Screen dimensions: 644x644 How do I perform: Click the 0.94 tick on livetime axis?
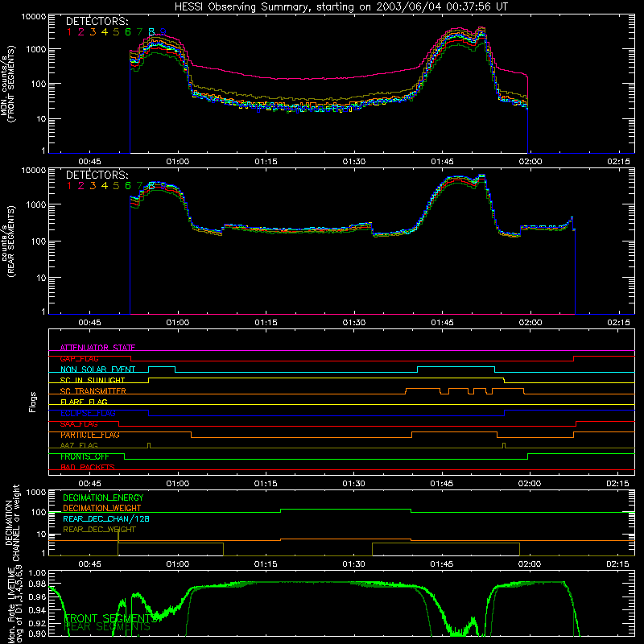pos(38,609)
